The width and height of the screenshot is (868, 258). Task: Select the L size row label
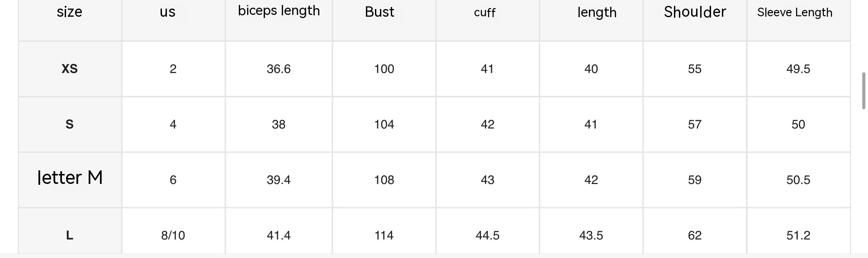click(70, 235)
